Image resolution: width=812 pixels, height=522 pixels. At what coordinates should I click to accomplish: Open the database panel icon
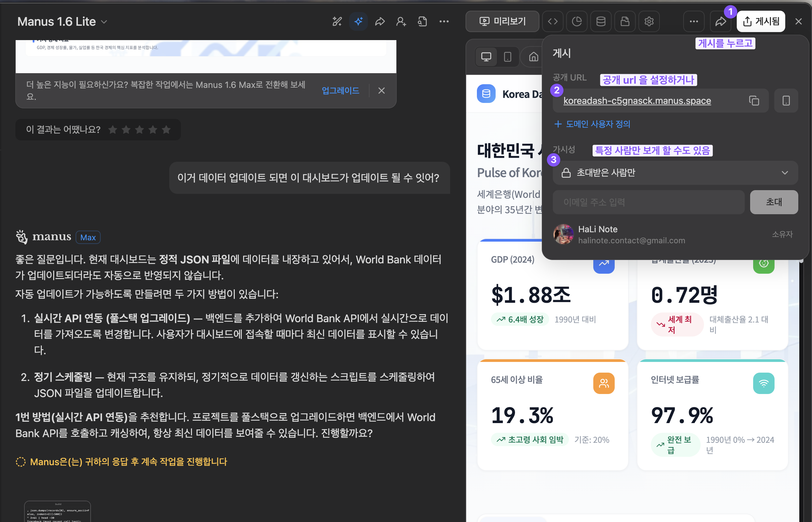point(601,21)
